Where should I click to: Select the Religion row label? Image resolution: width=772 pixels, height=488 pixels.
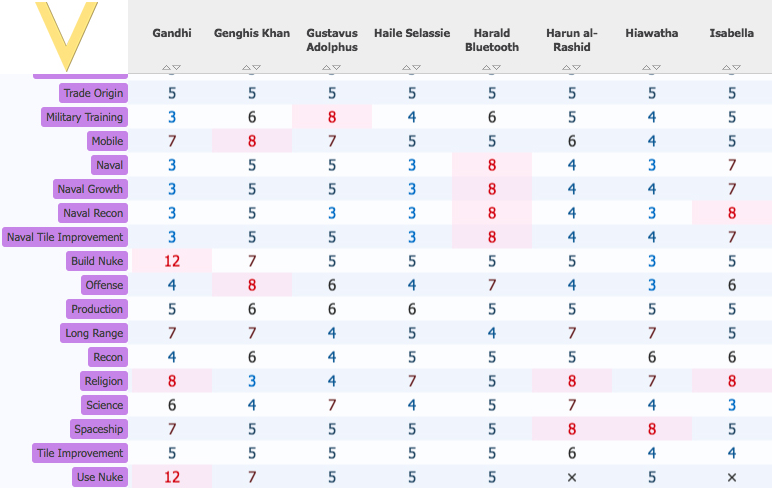[x=103, y=381]
